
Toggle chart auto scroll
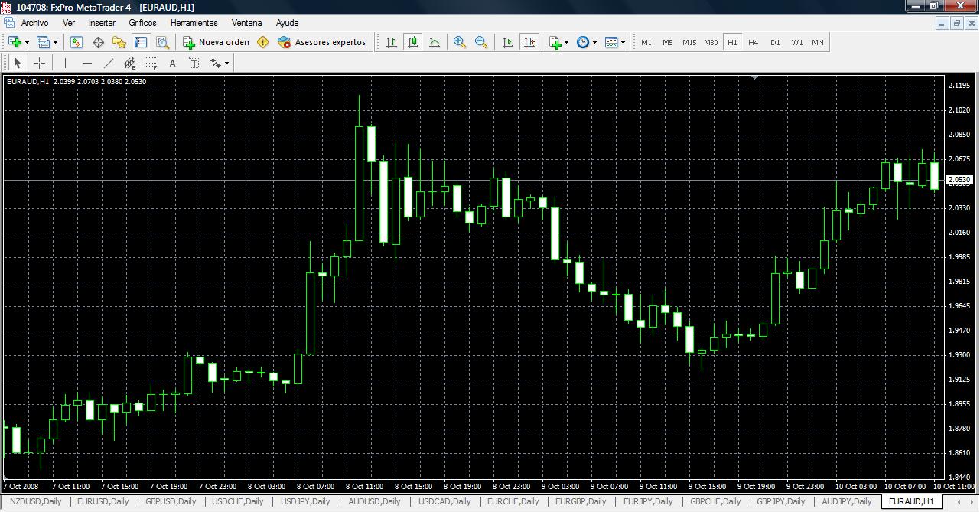[x=507, y=42]
